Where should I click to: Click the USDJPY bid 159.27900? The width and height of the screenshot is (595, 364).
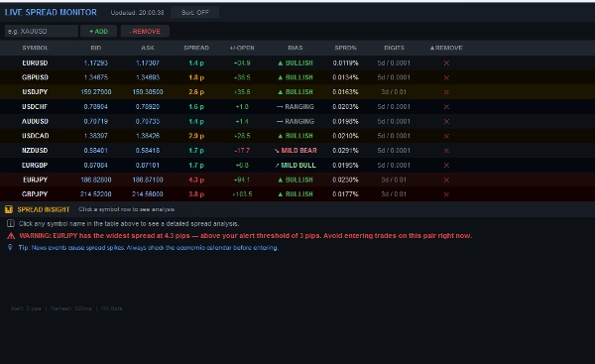[x=95, y=92]
